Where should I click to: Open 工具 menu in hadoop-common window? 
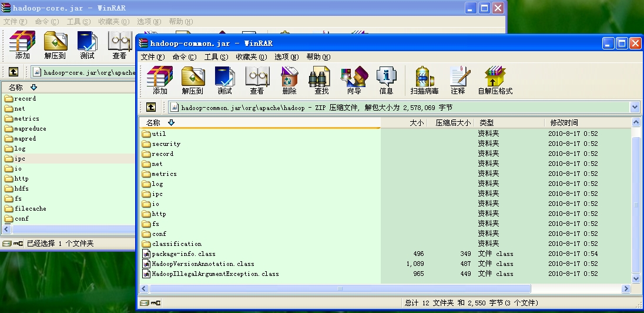pyautogui.click(x=216, y=56)
